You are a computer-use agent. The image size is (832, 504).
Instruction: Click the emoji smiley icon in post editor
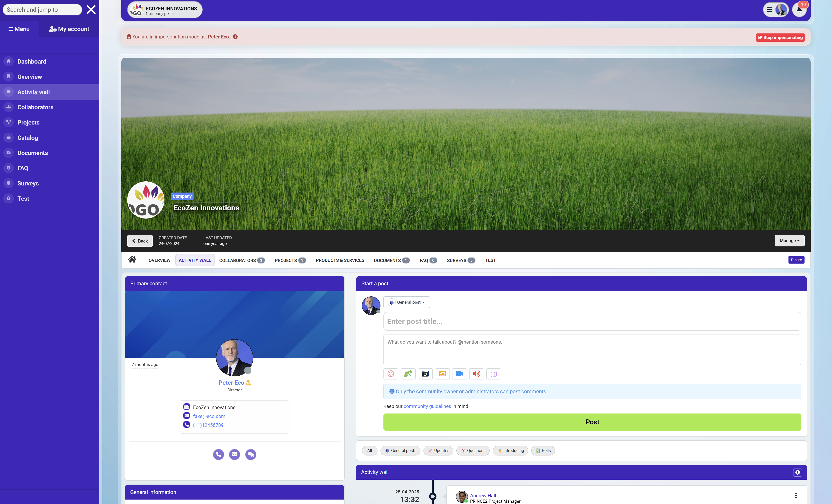coord(391,373)
